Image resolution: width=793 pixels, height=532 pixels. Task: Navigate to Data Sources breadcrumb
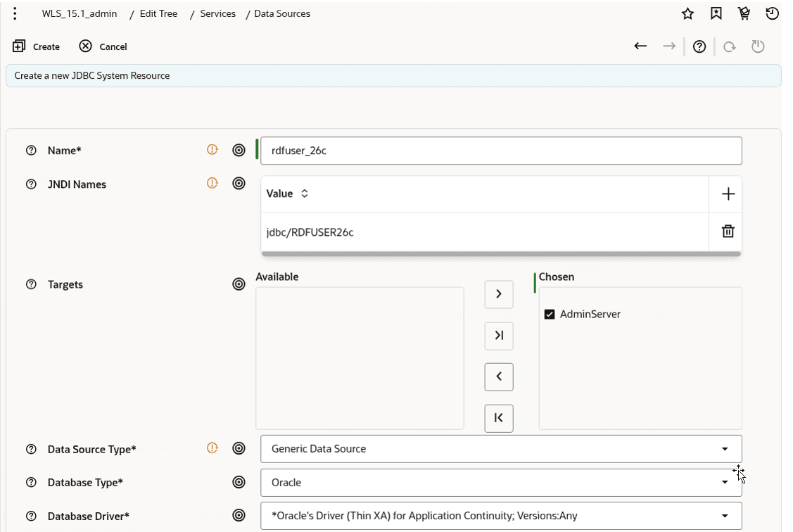(x=282, y=13)
